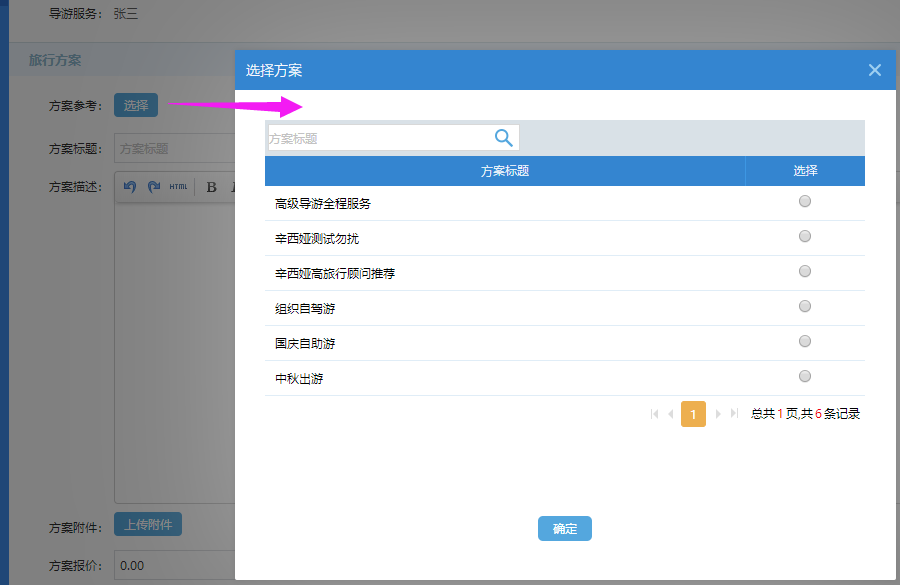Select radio for 中秋出游
The image size is (900, 585).
(805, 377)
